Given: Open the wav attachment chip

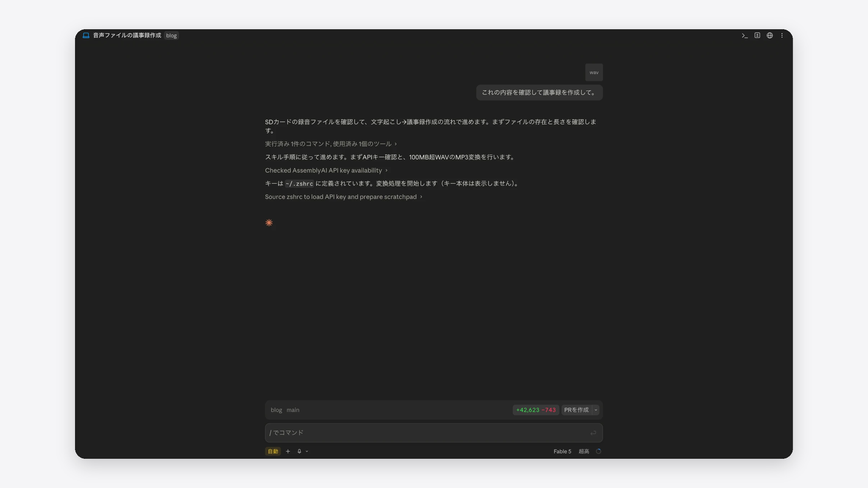Looking at the screenshot, I should pos(594,72).
